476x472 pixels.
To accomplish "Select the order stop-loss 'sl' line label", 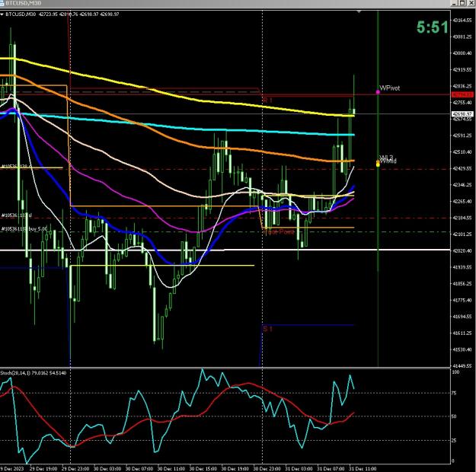I will [x=17, y=215].
